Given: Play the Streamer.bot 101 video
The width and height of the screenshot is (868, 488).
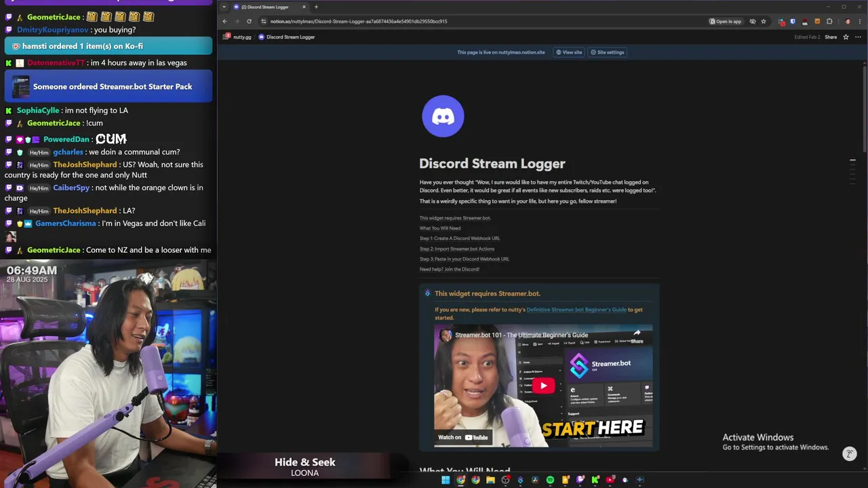Looking at the screenshot, I should click(543, 386).
